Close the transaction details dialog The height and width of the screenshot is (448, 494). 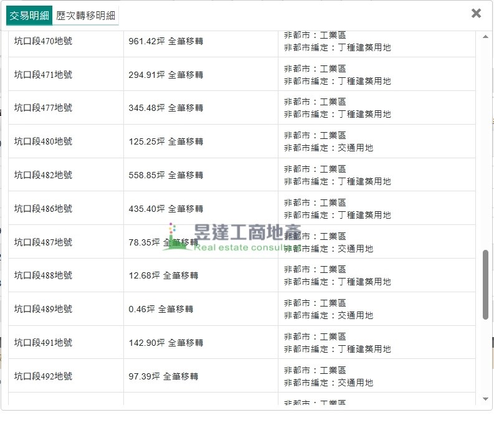pyautogui.click(x=476, y=13)
